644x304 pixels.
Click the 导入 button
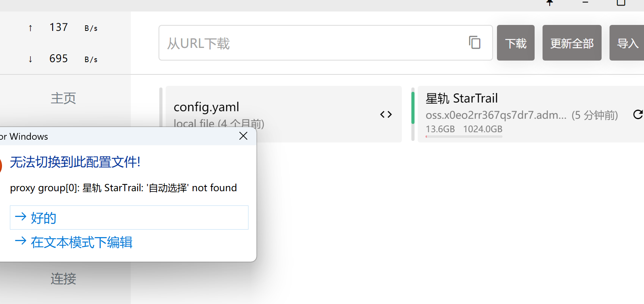(x=627, y=43)
